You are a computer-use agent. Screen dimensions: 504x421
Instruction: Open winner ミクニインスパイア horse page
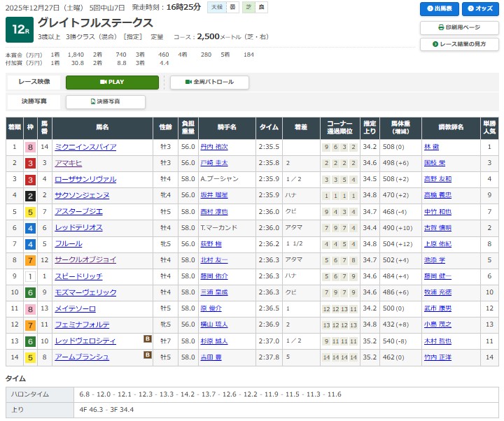point(85,148)
